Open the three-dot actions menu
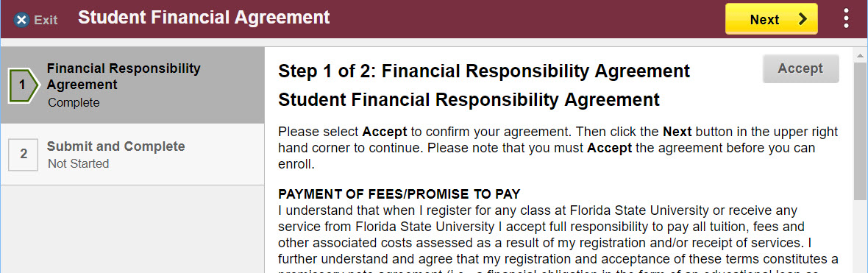Image resolution: width=868 pixels, height=273 pixels. point(846,18)
